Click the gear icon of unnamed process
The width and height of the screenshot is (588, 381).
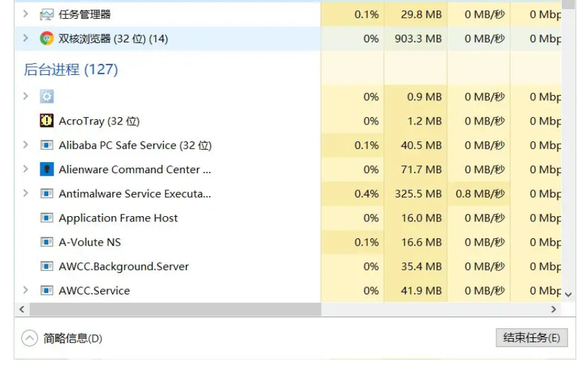pyautogui.click(x=46, y=97)
